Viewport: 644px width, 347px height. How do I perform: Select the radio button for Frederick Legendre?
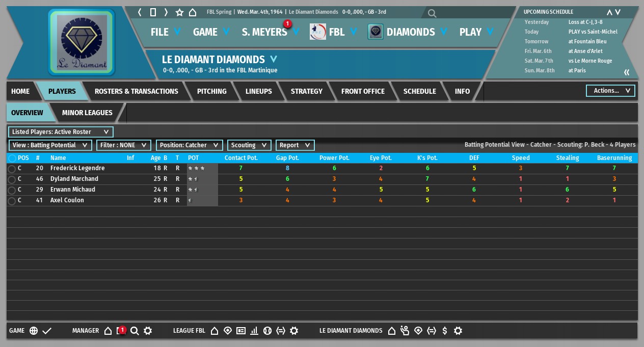coord(12,169)
